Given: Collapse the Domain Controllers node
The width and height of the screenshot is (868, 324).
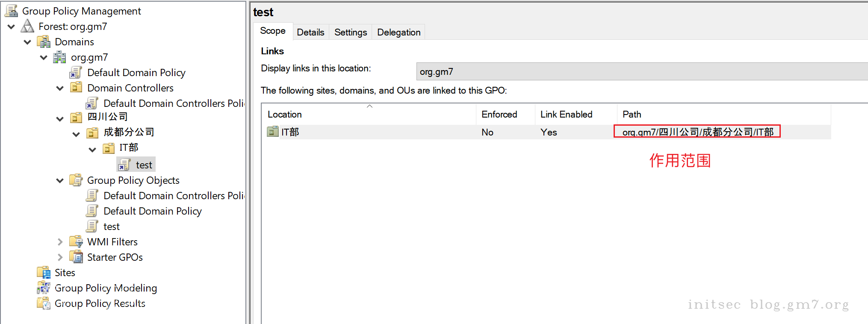Looking at the screenshot, I should pos(60,88).
